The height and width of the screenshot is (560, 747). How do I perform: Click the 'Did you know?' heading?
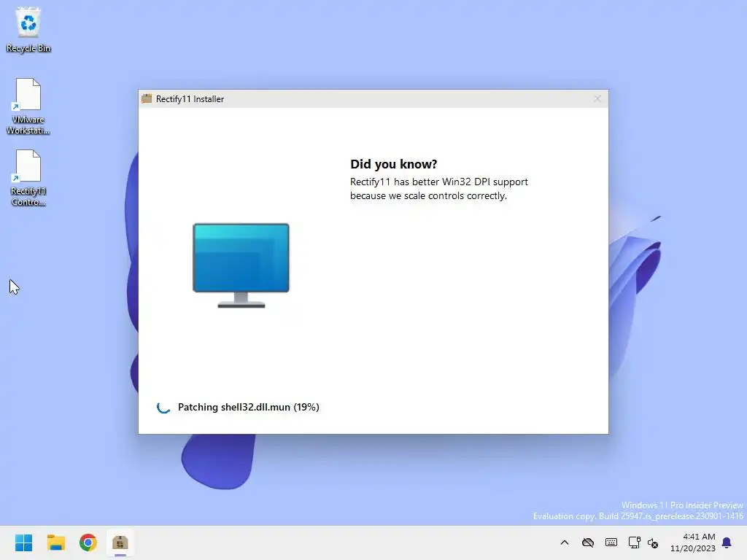pos(393,164)
